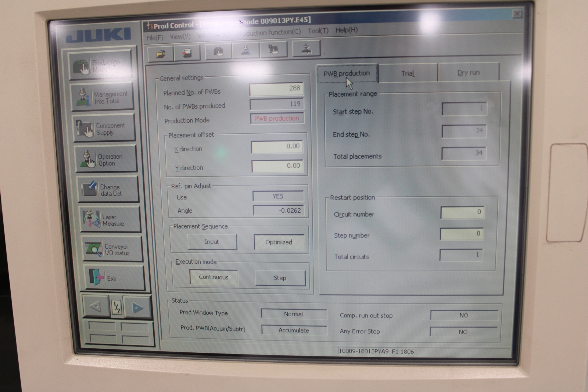Switch to the Trial tab
This screenshot has width=588, height=392.
pos(408,73)
